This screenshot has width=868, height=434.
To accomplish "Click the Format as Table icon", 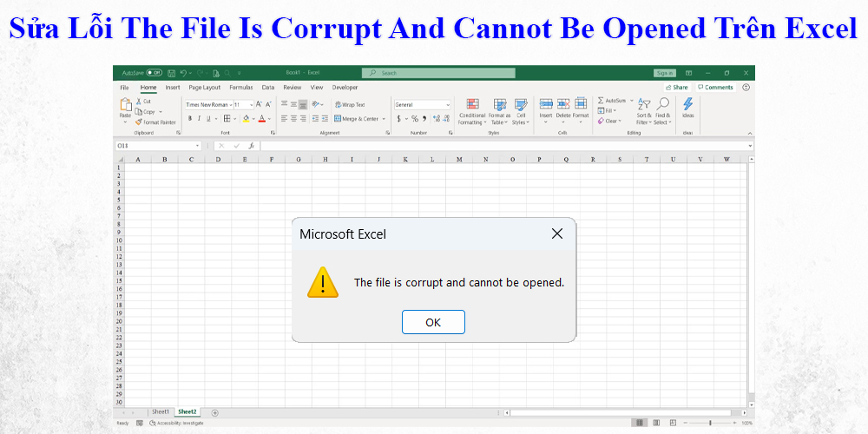I will (499, 104).
